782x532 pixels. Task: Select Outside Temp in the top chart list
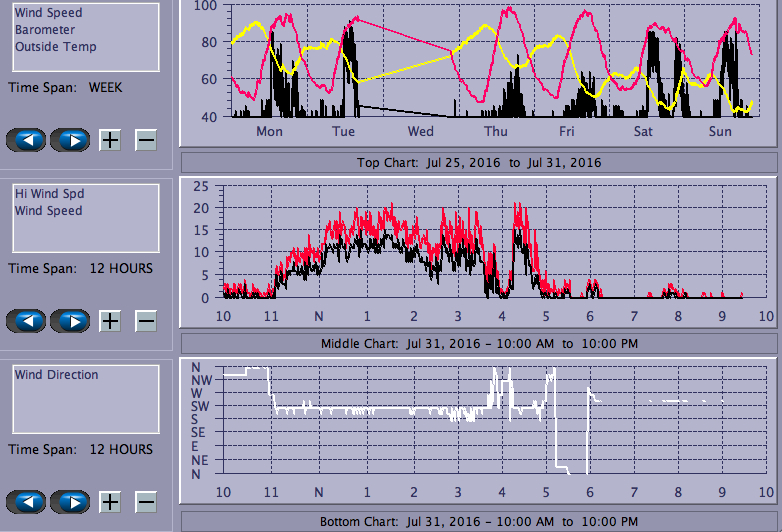(55, 47)
